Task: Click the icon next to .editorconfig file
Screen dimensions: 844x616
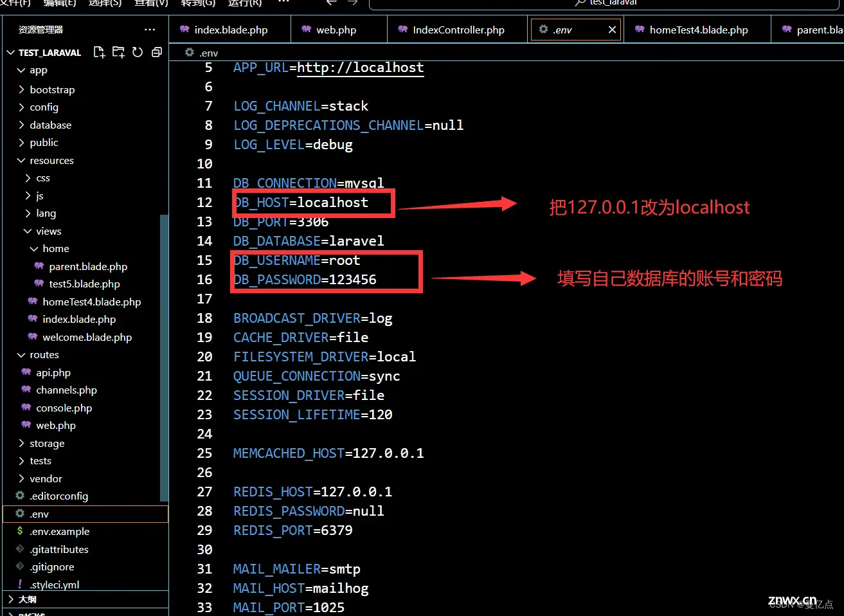Action: [x=20, y=496]
